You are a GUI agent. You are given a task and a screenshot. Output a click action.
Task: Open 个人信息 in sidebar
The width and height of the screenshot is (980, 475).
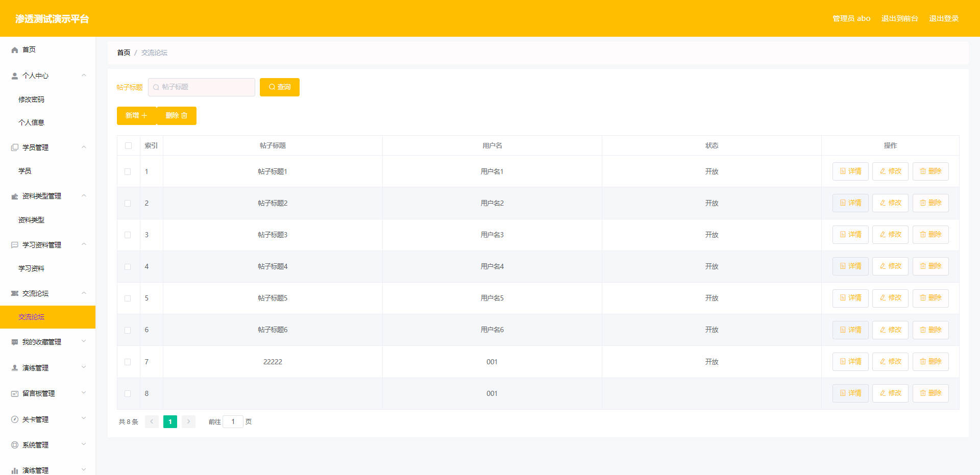coord(32,122)
